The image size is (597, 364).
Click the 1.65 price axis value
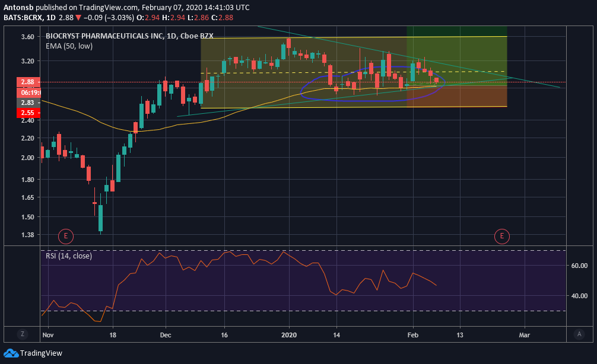27,197
